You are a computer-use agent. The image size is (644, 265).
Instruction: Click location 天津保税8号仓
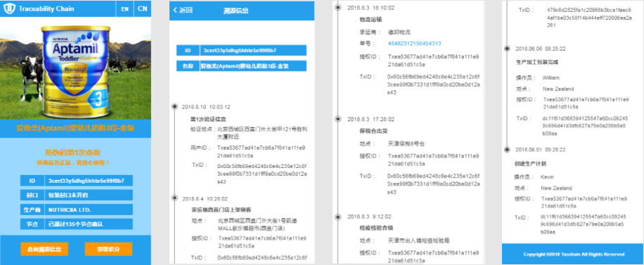tap(406, 144)
